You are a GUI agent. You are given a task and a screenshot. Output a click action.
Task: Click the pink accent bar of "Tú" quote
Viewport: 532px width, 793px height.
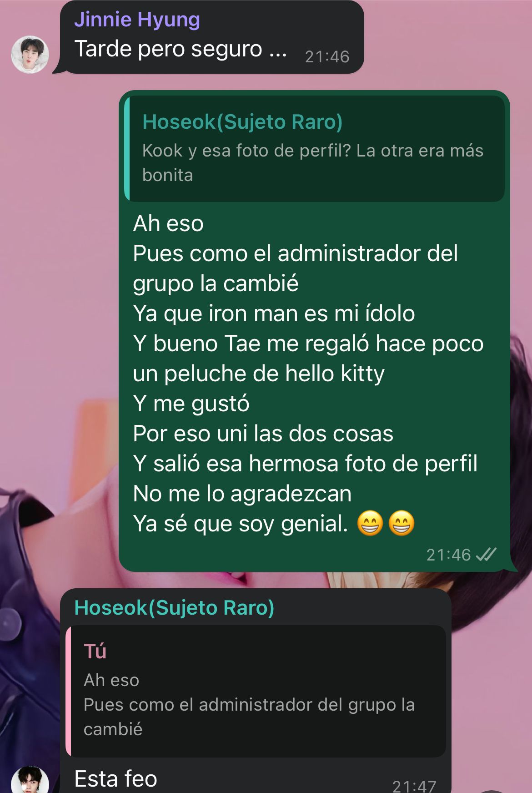[68, 691]
